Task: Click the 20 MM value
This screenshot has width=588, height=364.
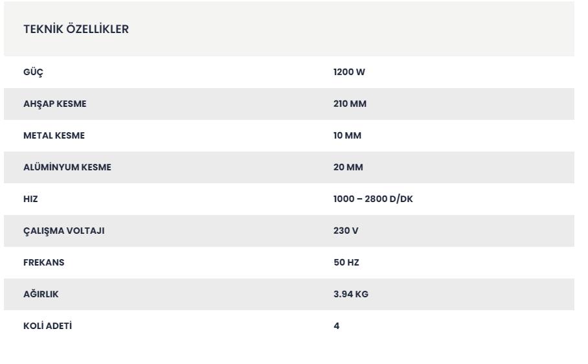Action: coord(348,167)
